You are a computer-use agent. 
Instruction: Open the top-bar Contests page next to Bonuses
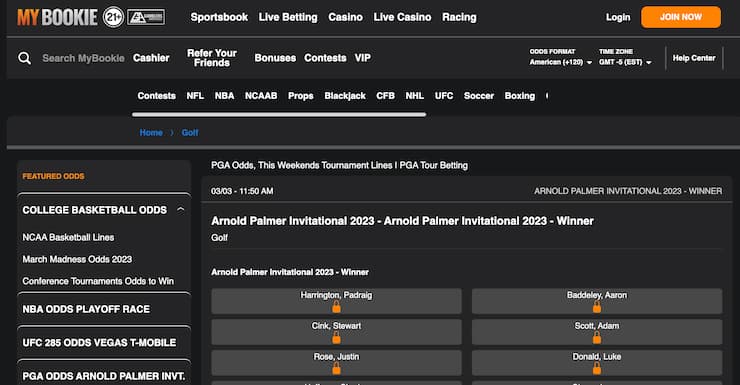click(325, 58)
